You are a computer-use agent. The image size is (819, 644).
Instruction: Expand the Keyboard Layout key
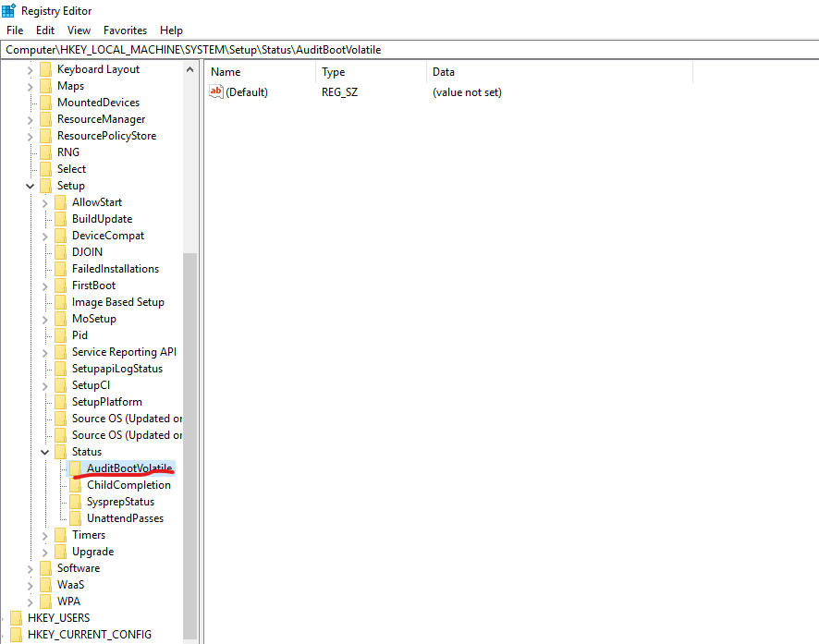click(30, 70)
